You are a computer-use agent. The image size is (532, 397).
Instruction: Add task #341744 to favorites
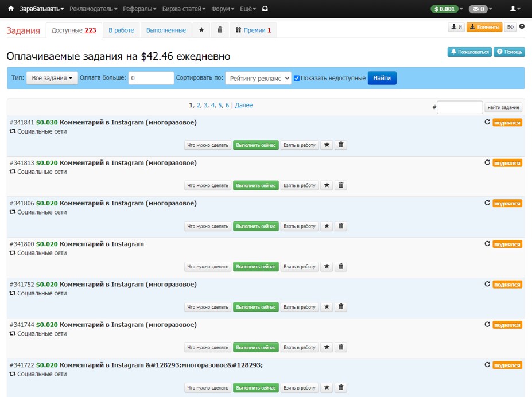(x=327, y=347)
